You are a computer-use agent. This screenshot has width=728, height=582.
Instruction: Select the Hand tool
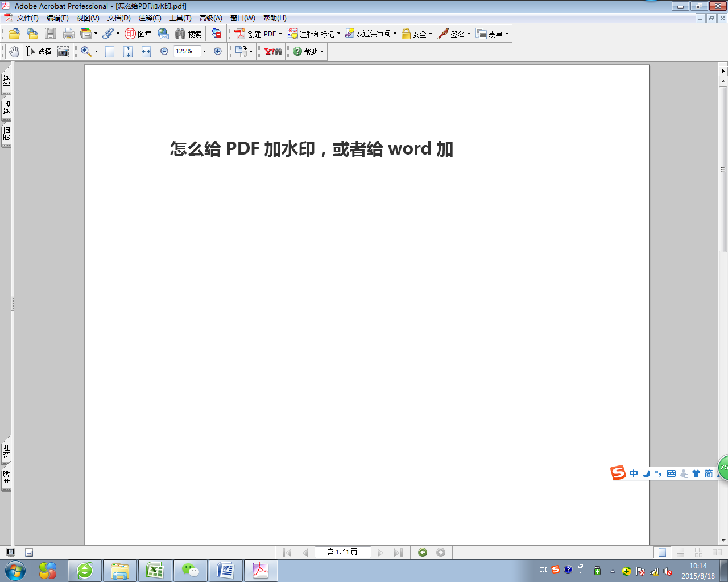tap(14, 52)
